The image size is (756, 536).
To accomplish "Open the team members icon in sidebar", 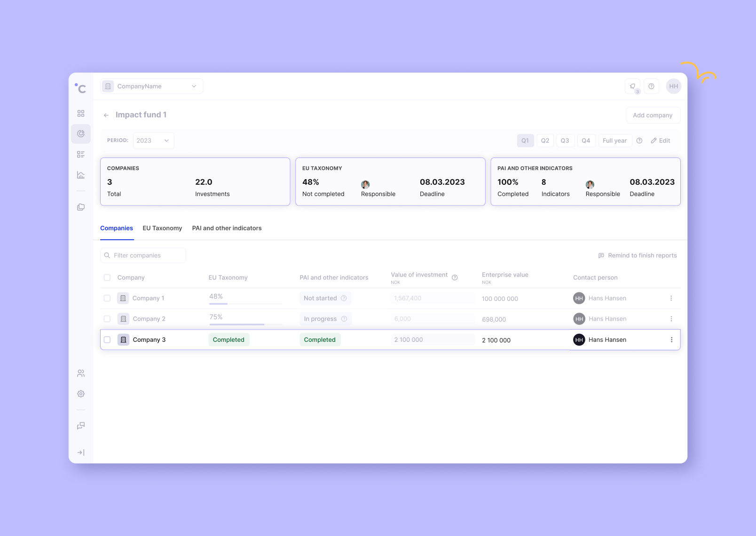I will (x=80, y=373).
